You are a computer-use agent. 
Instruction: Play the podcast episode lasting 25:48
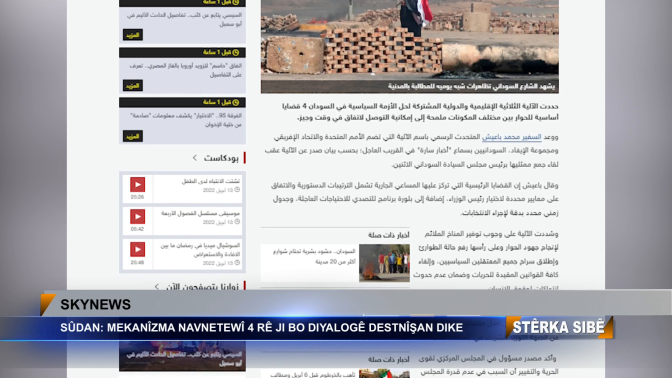point(138,249)
